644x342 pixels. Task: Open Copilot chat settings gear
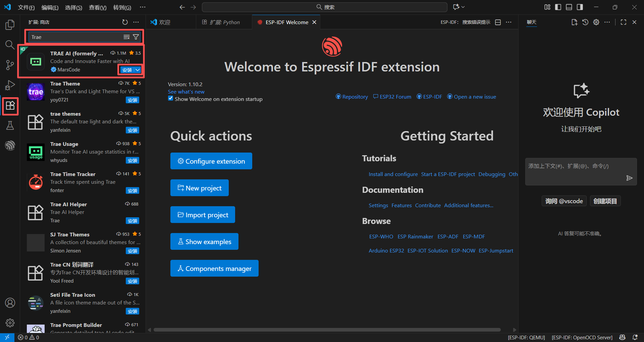coord(596,22)
